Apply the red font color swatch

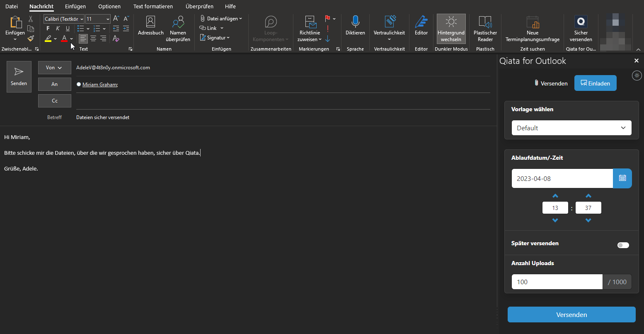(x=64, y=39)
